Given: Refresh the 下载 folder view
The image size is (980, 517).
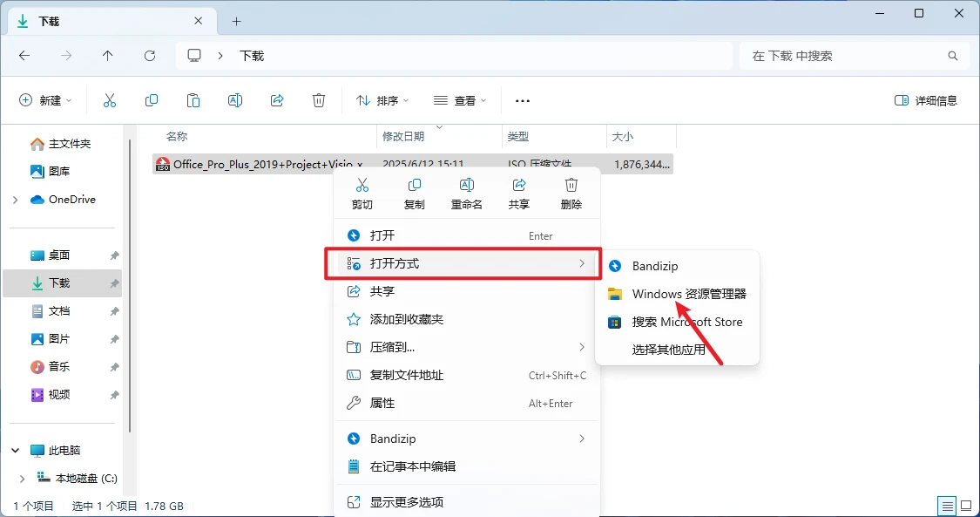Looking at the screenshot, I should (x=149, y=56).
